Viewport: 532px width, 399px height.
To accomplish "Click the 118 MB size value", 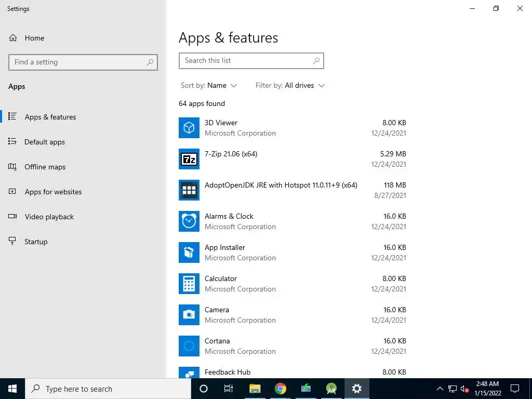I will click(395, 185).
